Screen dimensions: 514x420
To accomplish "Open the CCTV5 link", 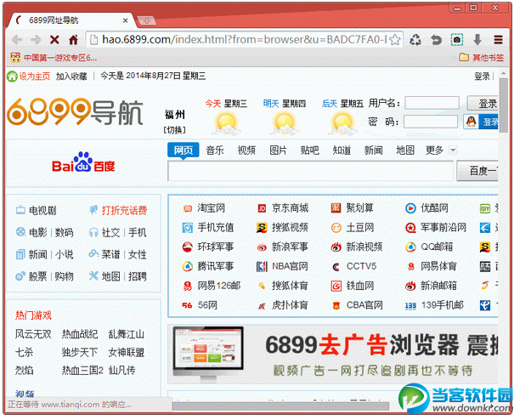I will [361, 266].
